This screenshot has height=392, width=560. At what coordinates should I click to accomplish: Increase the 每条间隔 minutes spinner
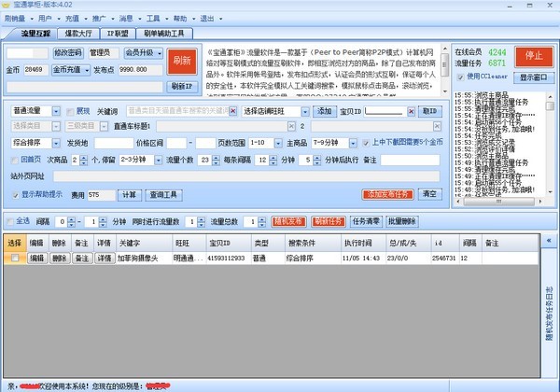(x=273, y=158)
